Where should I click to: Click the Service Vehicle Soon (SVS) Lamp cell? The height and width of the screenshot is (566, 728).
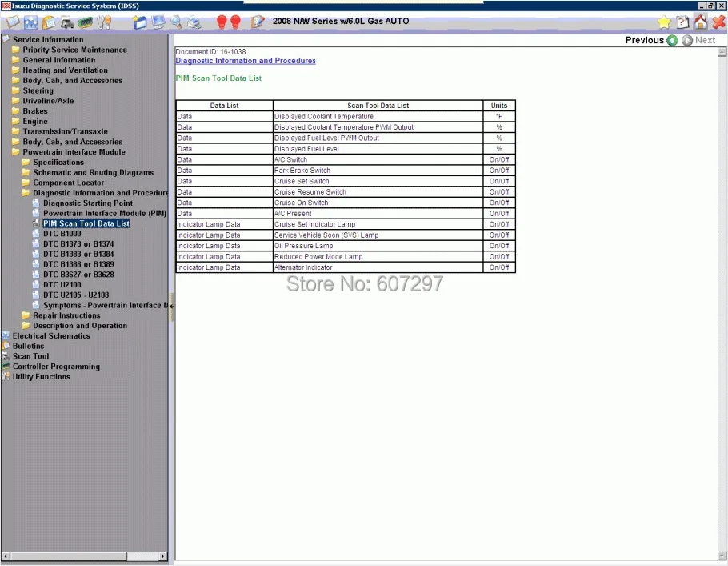pos(378,235)
